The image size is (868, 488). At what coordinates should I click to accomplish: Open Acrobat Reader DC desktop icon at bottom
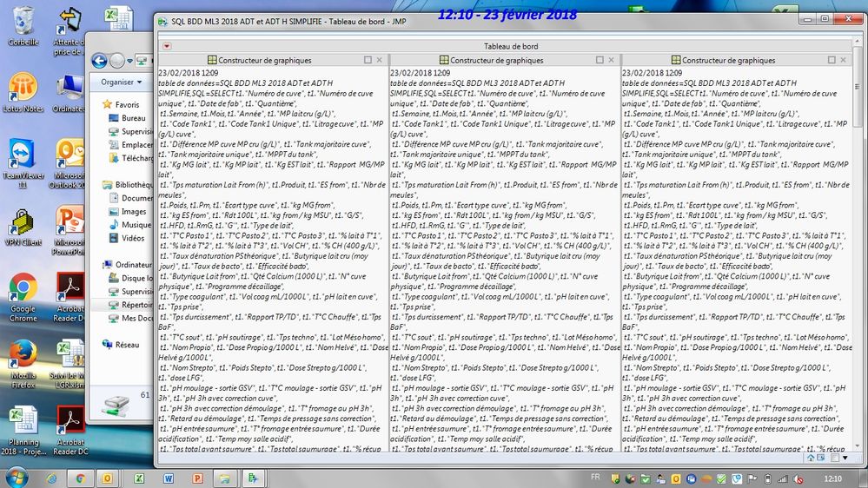tap(71, 431)
